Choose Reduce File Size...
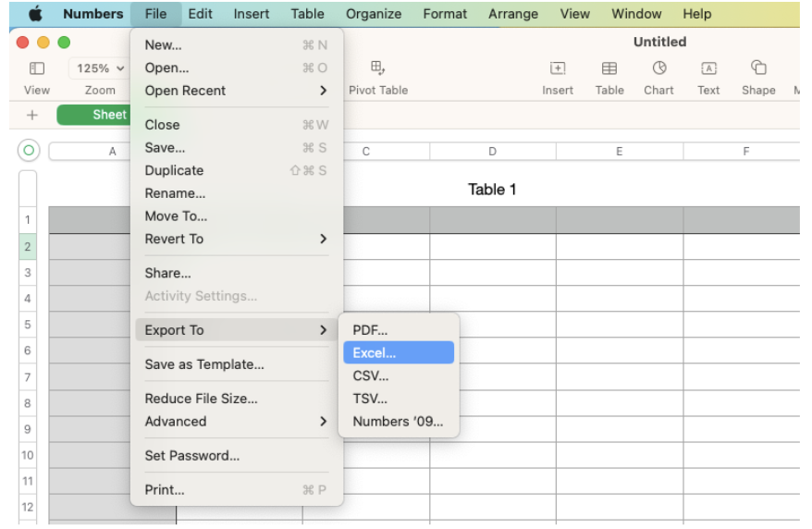 (237, 399)
